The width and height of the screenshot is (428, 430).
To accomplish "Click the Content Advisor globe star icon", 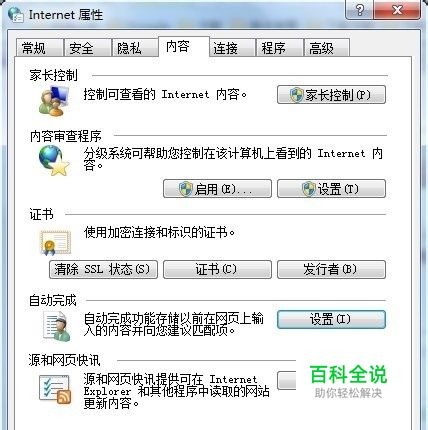I will coord(54,161).
